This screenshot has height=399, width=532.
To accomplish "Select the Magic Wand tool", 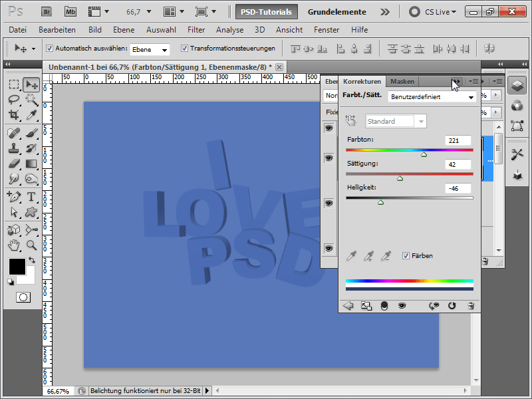I will click(31, 99).
